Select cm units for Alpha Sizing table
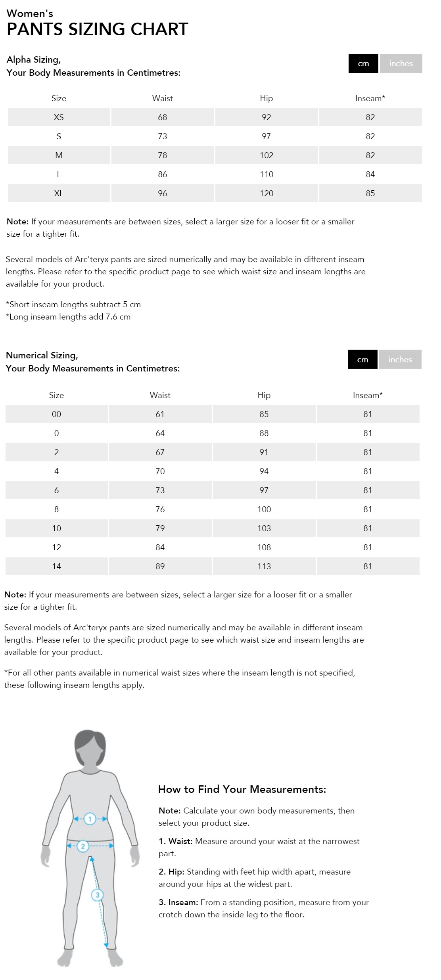Screen dimensions: 441x980 coord(363,63)
